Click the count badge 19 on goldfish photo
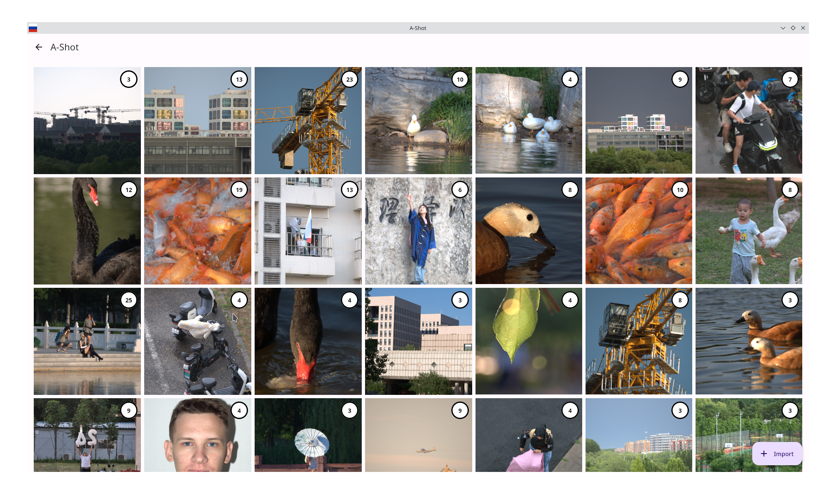 tap(239, 190)
